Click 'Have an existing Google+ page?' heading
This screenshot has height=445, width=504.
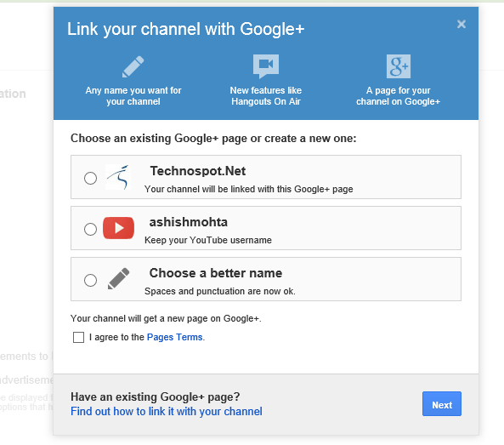156,397
